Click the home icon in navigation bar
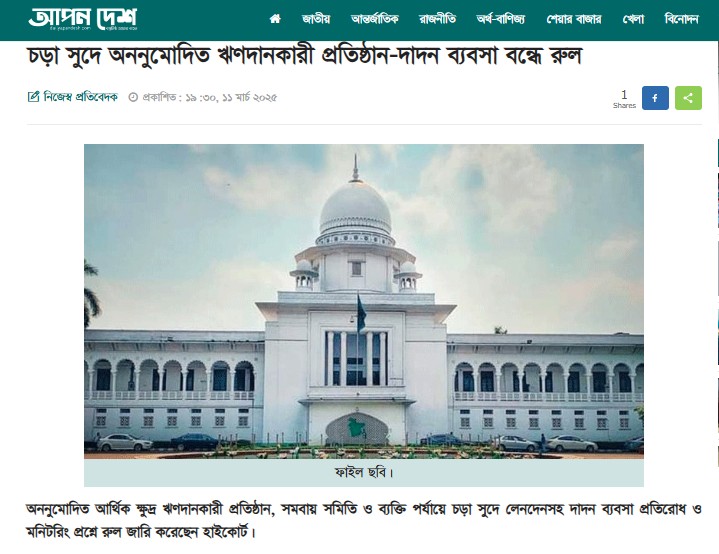Image resolution: width=719 pixels, height=554 pixels. point(275,19)
